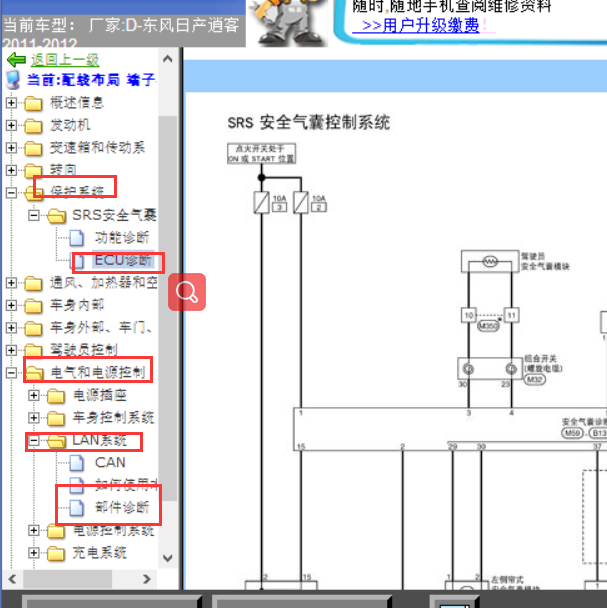This screenshot has height=608, width=607.
Task: Expand the 驾驶员控制 folder node
Action: 11,350
